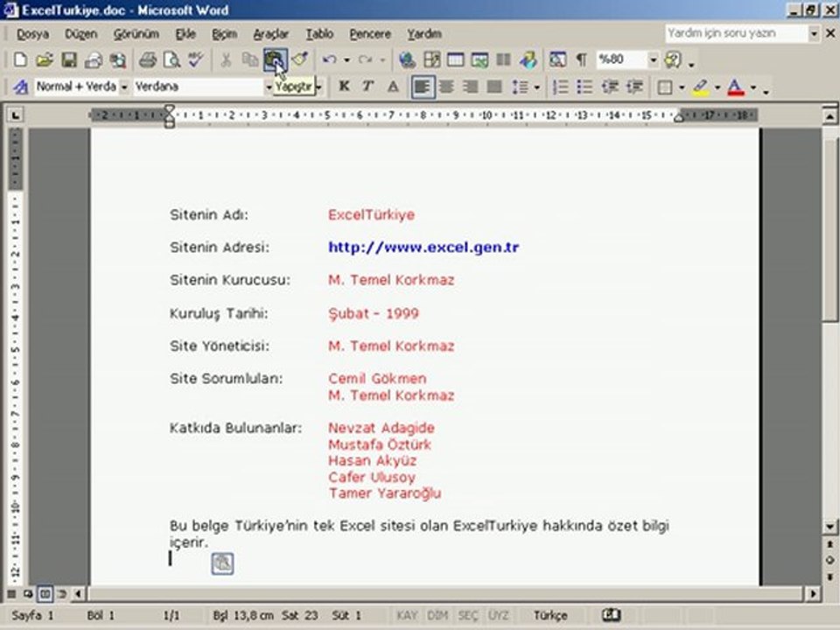
Task: Expand the highlight color dropdown arrow
Action: [717, 87]
